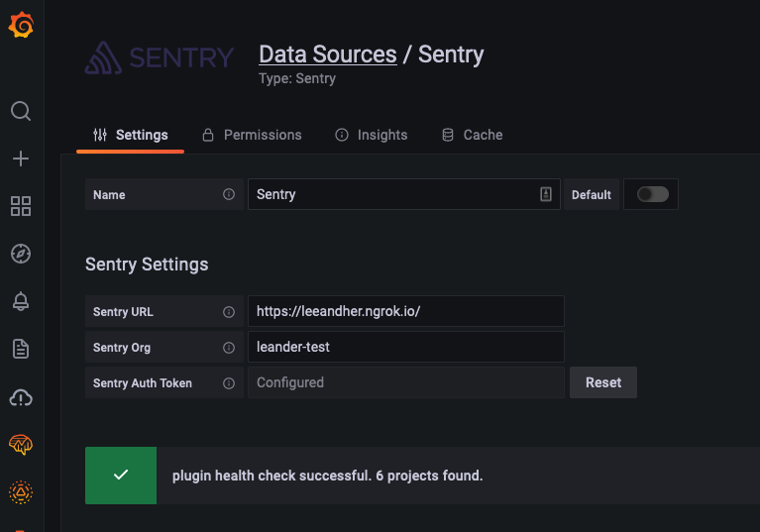Click the plus Create icon
The width and height of the screenshot is (760, 532).
point(21,159)
